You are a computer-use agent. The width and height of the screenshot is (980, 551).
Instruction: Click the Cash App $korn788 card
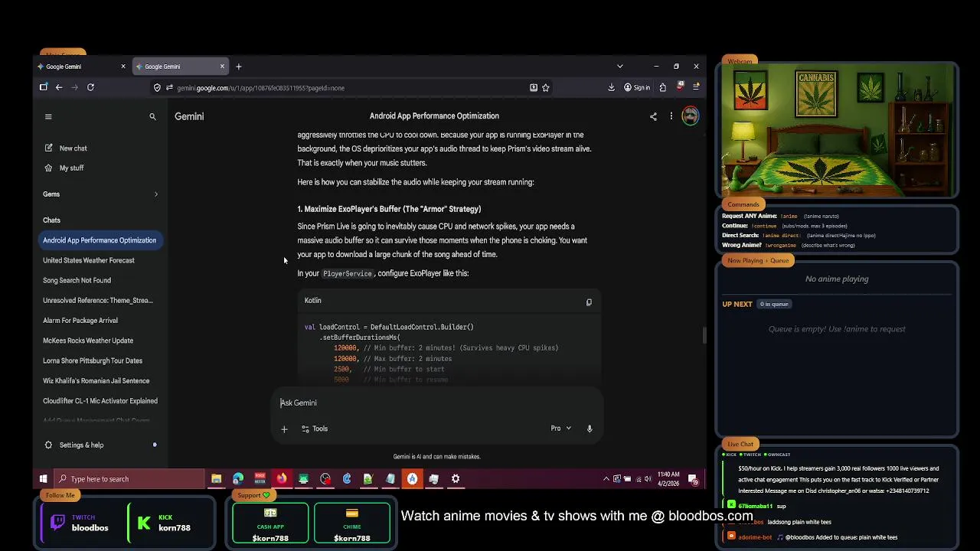point(270,523)
